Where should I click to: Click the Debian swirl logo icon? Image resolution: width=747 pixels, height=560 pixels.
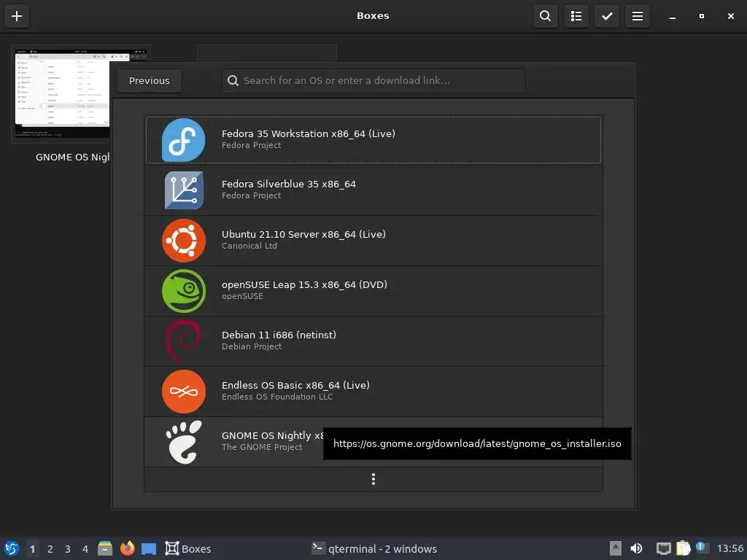[x=183, y=341]
